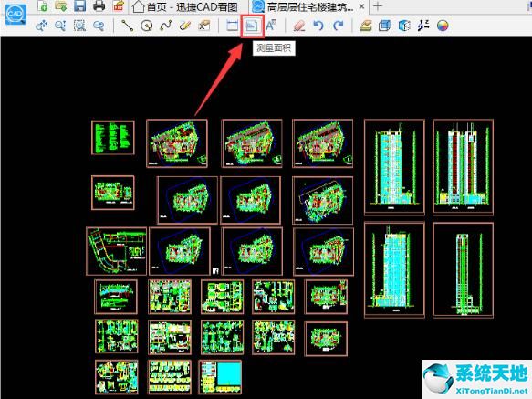Image resolution: width=532 pixels, height=399 pixels.
Task: Click the redo arrow
Action: [339, 26]
